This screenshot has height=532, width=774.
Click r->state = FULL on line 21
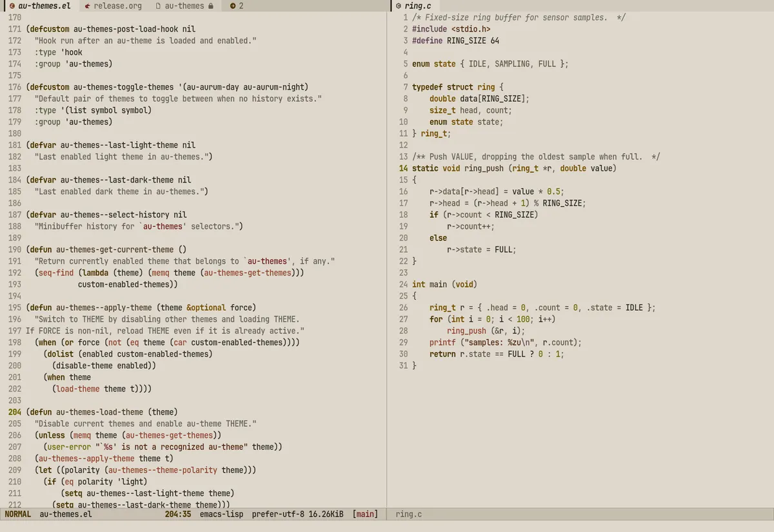(x=480, y=250)
